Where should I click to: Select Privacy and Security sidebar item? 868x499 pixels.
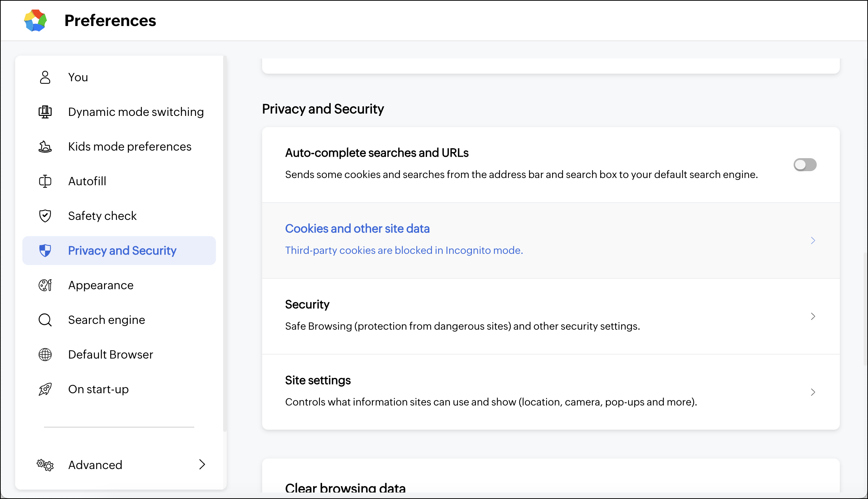click(x=119, y=251)
